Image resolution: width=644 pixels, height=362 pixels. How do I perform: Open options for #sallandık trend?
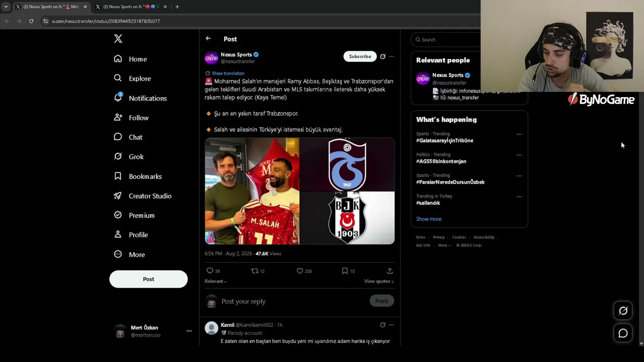pos(519,197)
